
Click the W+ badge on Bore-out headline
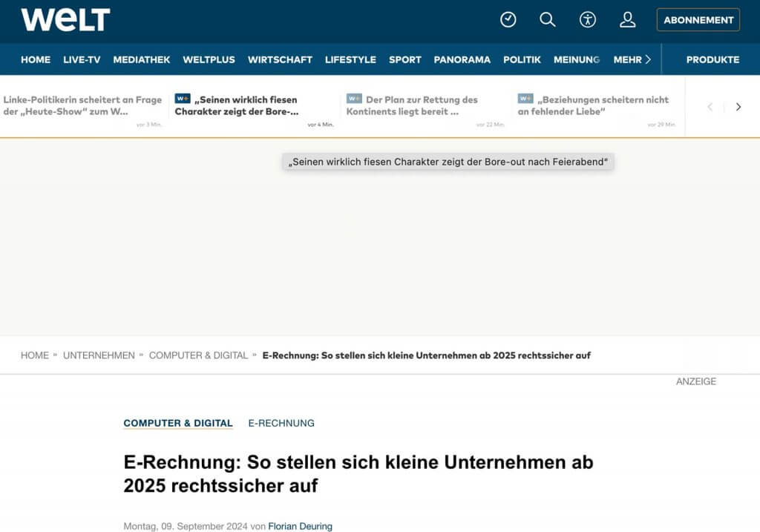tap(183, 99)
